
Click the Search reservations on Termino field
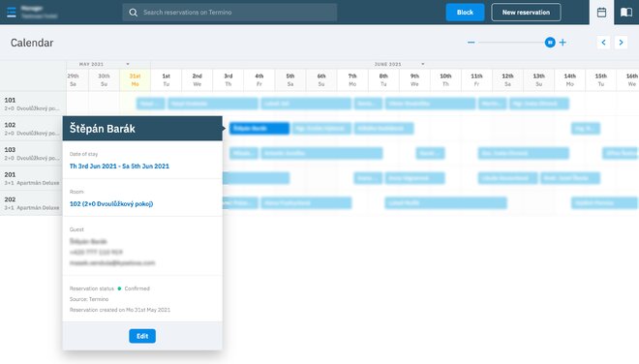(x=229, y=13)
